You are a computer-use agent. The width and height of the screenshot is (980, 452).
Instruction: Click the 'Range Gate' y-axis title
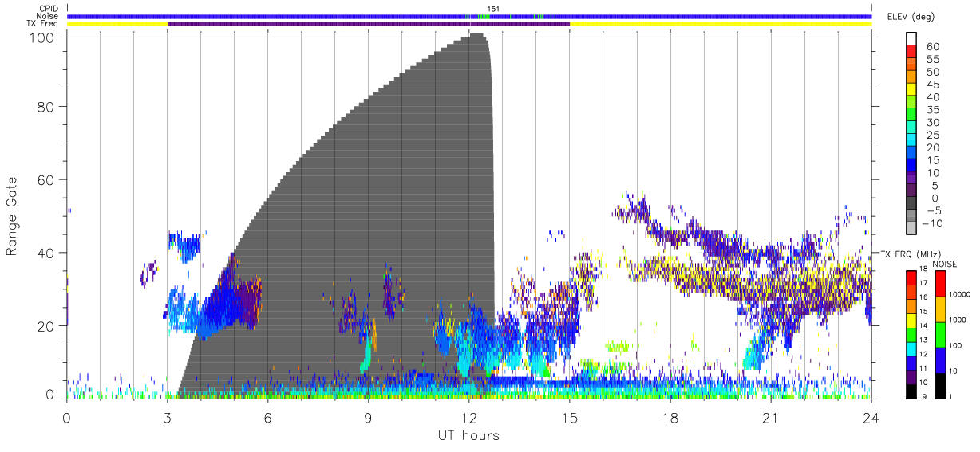click(12, 217)
